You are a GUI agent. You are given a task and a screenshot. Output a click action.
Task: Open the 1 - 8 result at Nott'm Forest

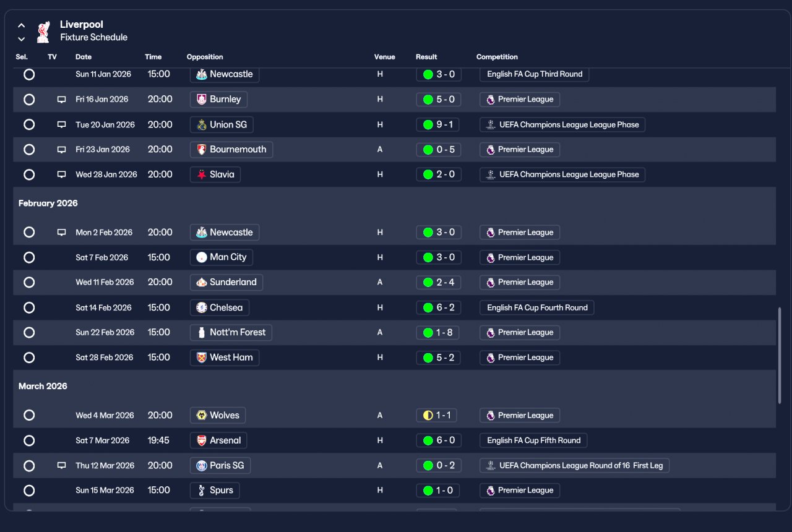pos(439,332)
